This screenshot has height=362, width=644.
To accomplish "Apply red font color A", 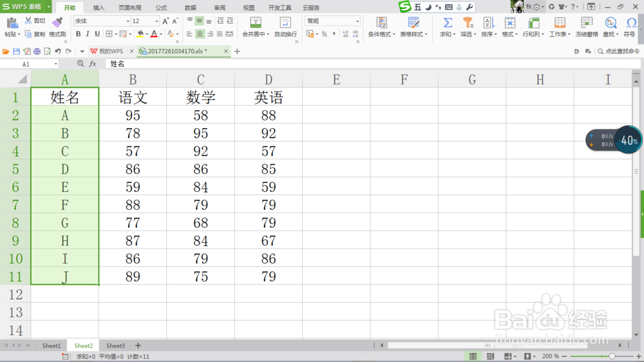I will [x=154, y=34].
